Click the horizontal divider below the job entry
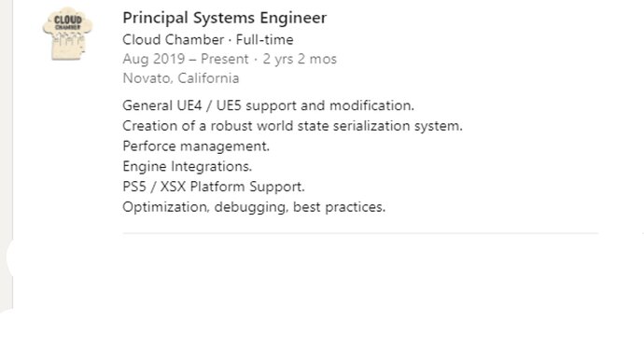Viewport: 644px width, 362px height. (360, 233)
